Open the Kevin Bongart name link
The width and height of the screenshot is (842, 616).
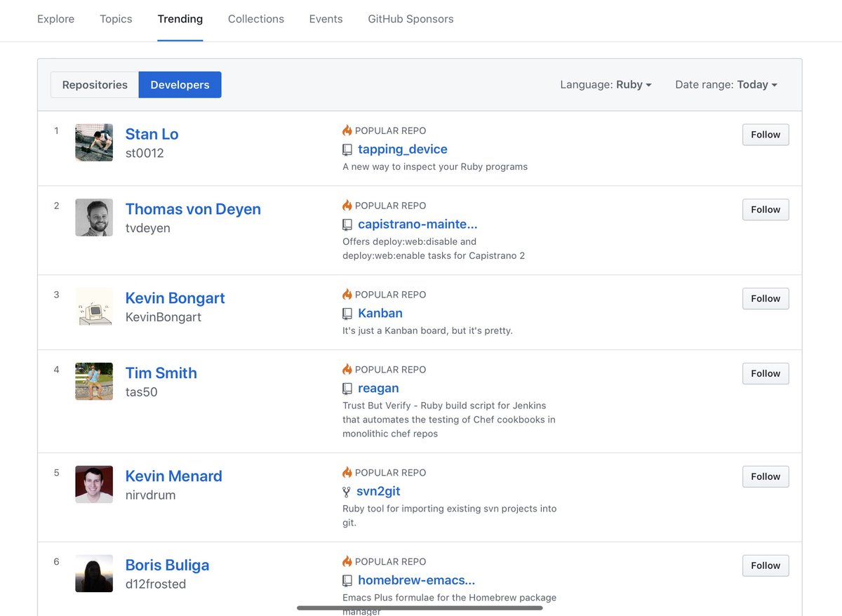(x=175, y=298)
